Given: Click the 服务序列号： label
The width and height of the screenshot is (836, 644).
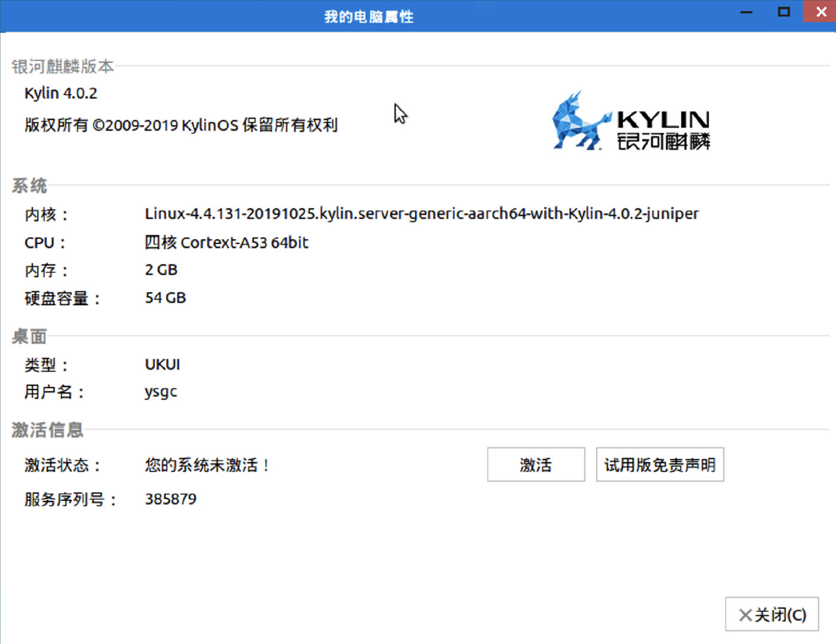Looking at the screenshot, I should tap(70, 500).
